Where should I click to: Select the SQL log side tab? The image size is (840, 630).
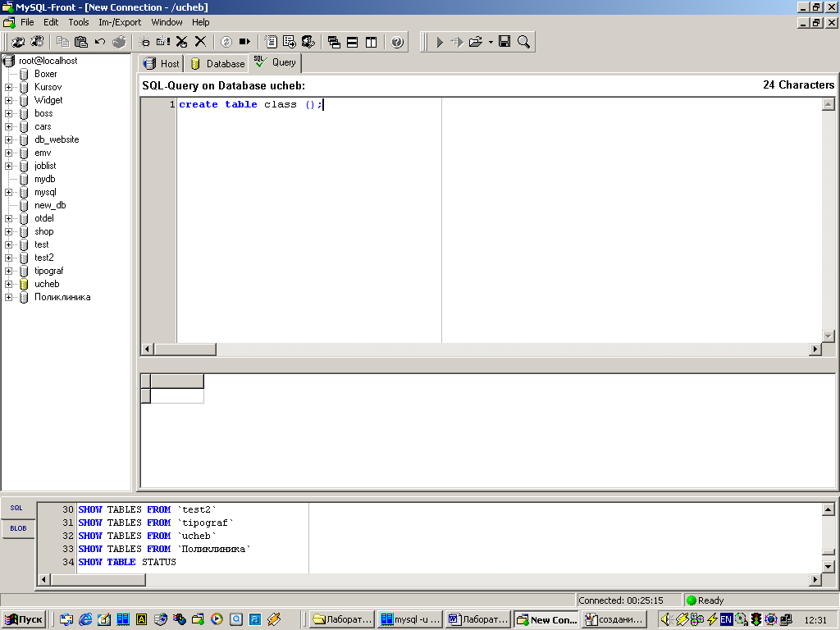pos(17,508)
